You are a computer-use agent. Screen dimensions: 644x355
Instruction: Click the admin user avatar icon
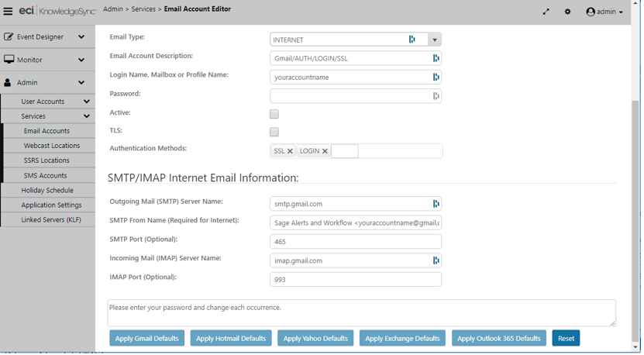(591, 12)
